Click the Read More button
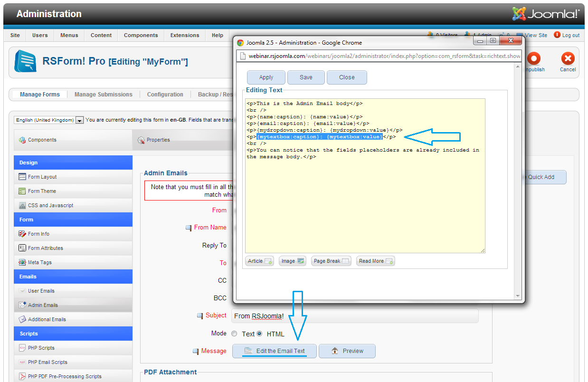 click(376, 261)
